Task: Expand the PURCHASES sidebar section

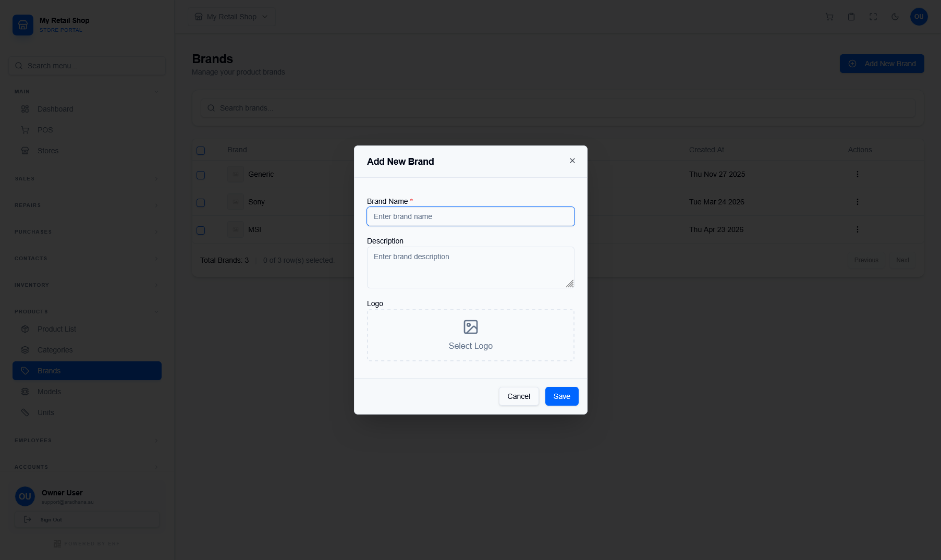Action: pos(87,232)
